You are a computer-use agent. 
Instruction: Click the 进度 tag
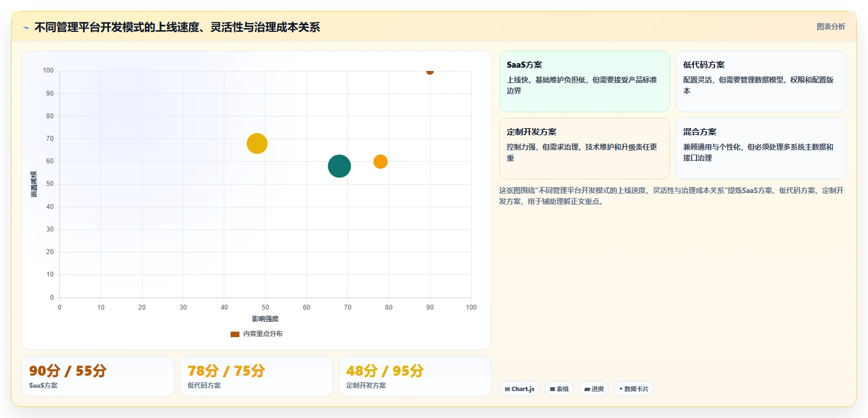(594, 389)
